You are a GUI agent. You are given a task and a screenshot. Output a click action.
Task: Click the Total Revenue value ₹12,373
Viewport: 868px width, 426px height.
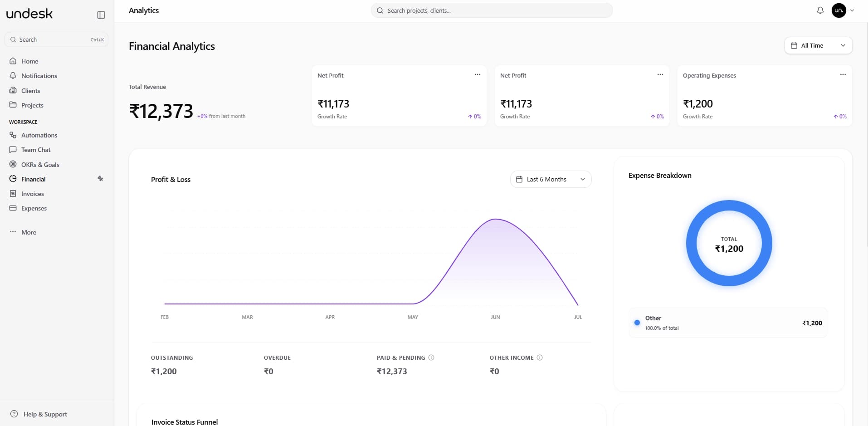pos(161,111)
